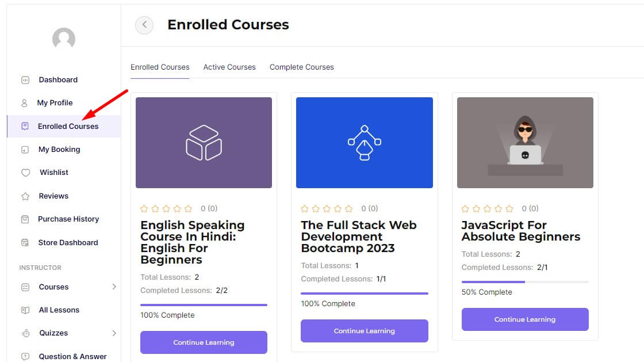Switch to the Active Courses tab
The height and width of the screenshot is (362, 644).
229,67
